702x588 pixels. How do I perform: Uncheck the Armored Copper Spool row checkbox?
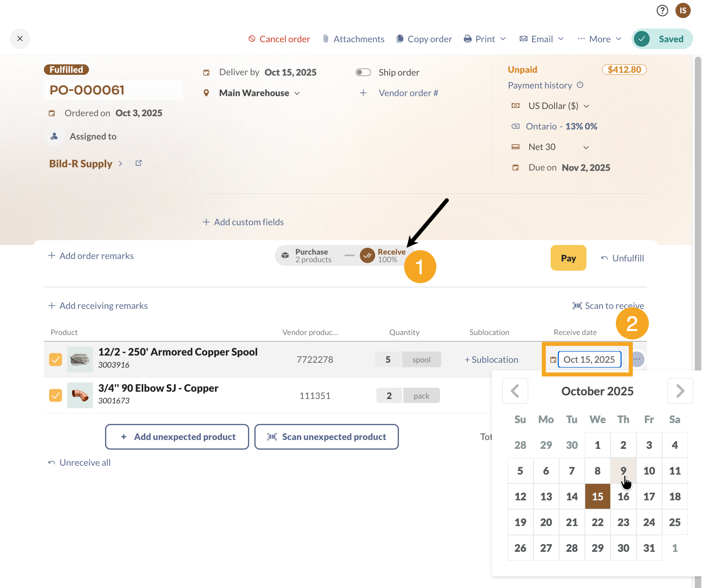tap(55, 359)
